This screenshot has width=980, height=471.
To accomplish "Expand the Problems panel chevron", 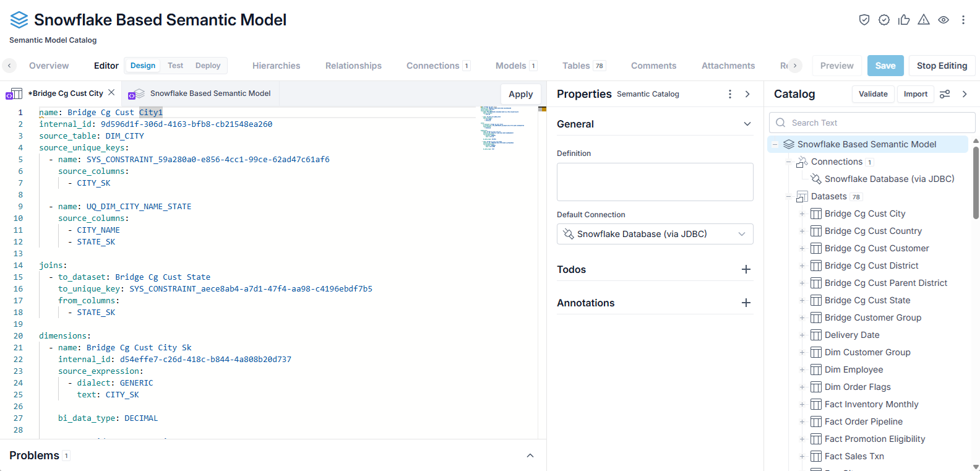I will click(530, 456).
